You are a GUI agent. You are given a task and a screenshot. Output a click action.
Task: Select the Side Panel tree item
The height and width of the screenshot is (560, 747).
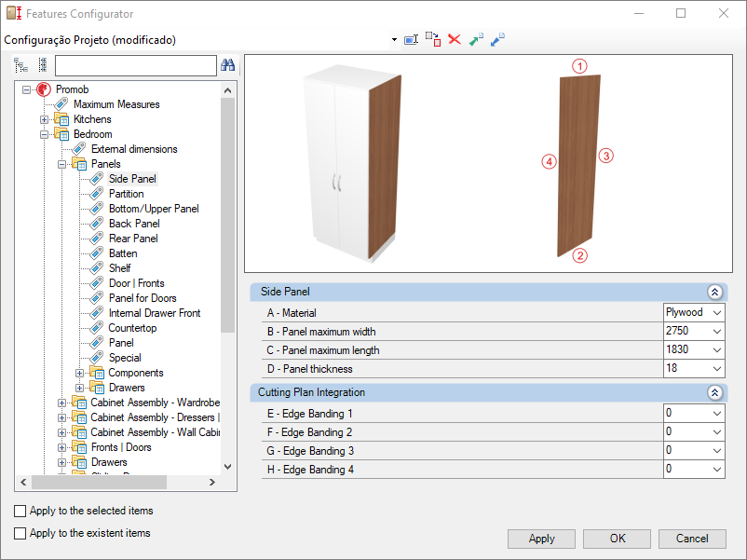point(132,179)
